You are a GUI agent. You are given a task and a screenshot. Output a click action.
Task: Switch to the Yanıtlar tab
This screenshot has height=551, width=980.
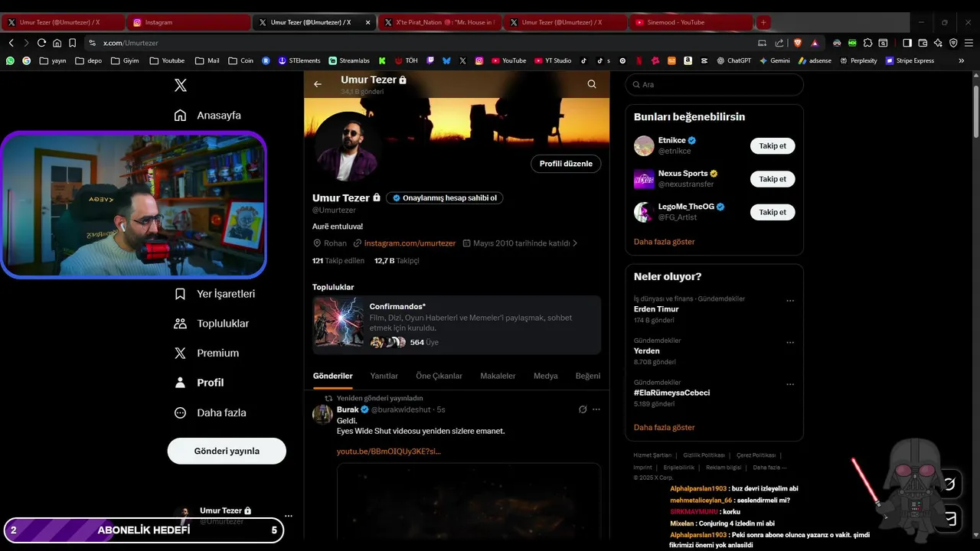(x=384, y=376)
